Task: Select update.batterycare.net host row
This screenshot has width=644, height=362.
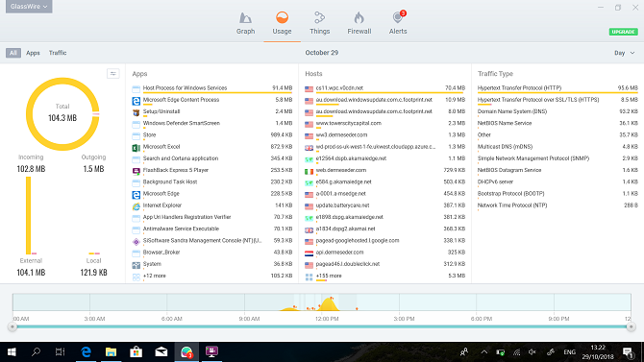Action: tap(384, 205)
